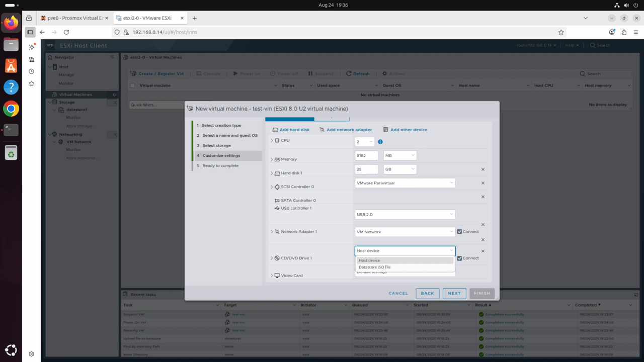Launch Google Chrome from the dock

click(x=11, y=108)
